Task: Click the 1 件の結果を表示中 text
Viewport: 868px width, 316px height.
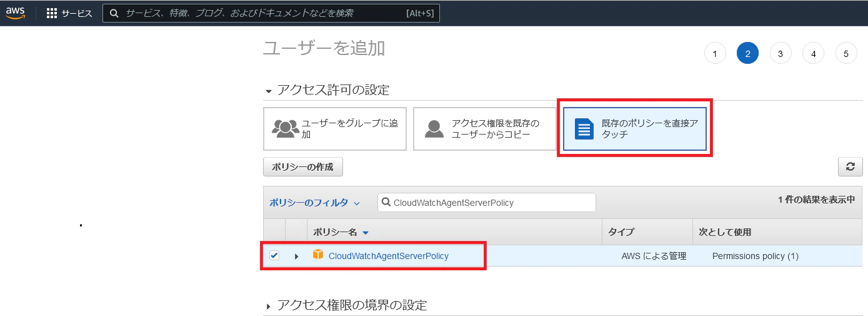Action: tap(816, 200)
